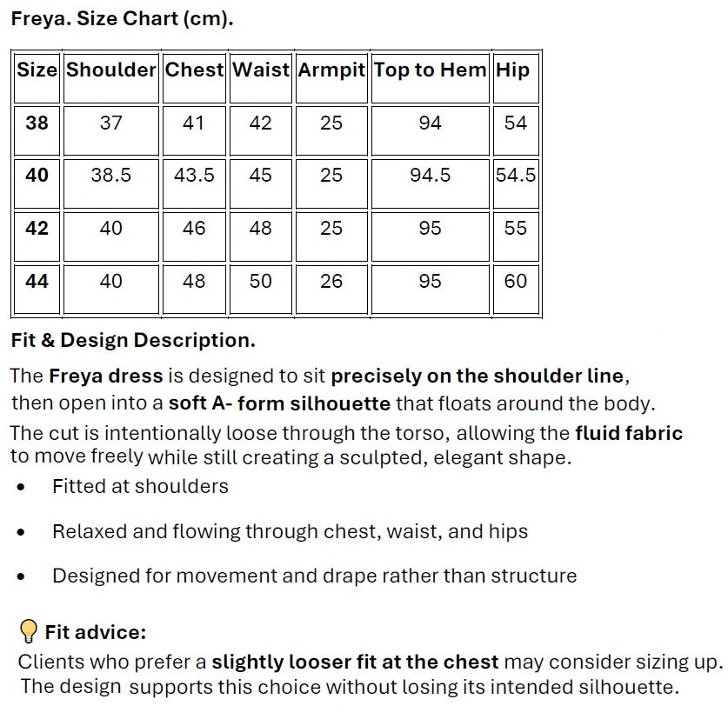Screen dimensions: 728x726
Task: Click the bold 'soft A- form silhouette' text
Action: pyautogui.click(x=279, y=403)
